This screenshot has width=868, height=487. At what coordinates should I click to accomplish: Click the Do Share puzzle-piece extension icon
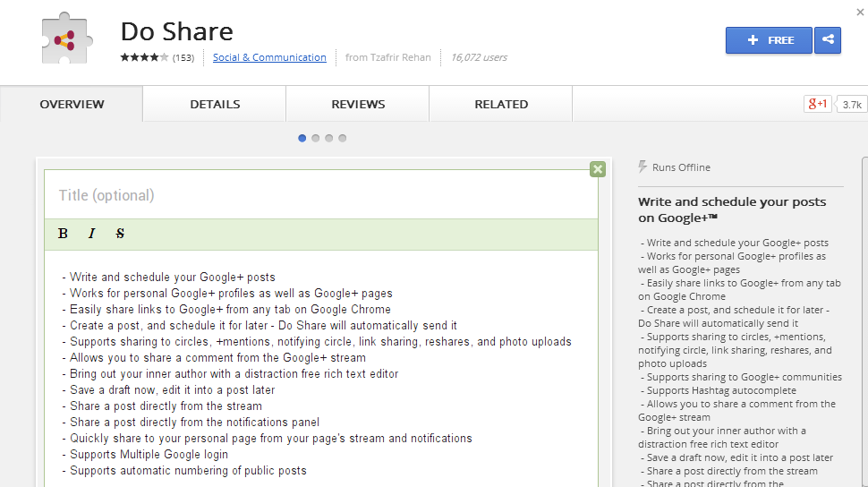[66, 40]
